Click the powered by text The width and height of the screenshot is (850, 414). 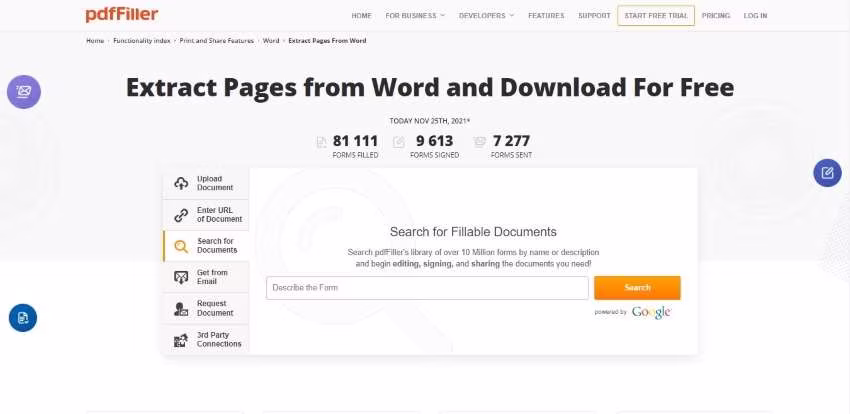[610, 312]
